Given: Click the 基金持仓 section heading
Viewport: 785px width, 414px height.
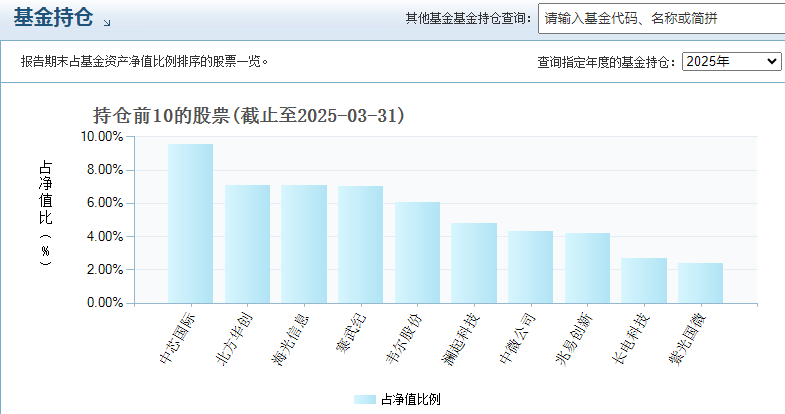Looking at the screenshot, I should pyautogui.click(x=53, y=17).
